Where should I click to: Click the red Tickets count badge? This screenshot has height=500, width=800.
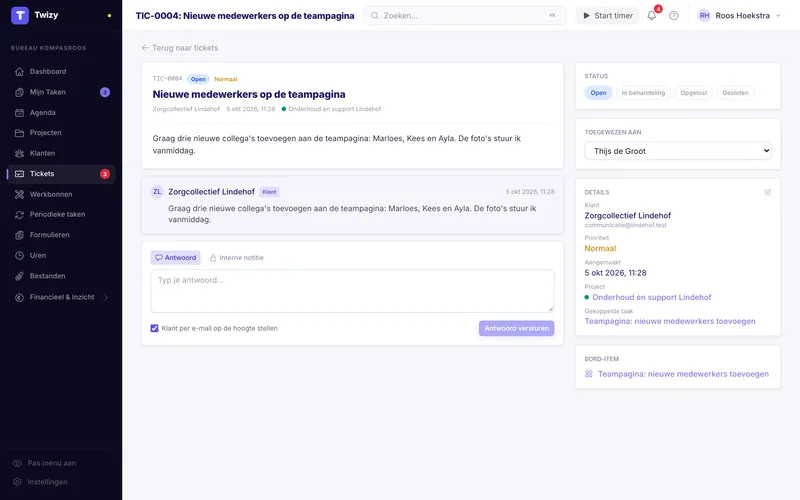coord(105,174)
